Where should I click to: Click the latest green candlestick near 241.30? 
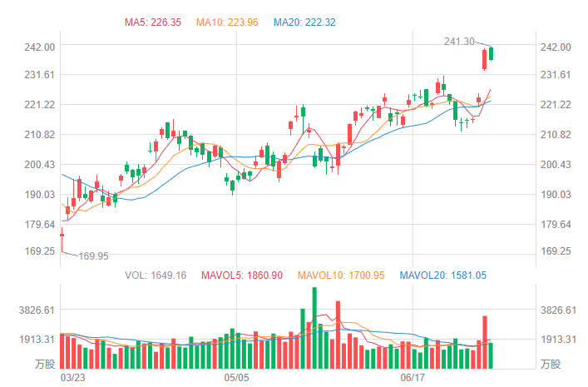pyautogui.click(x=492, y=53)
